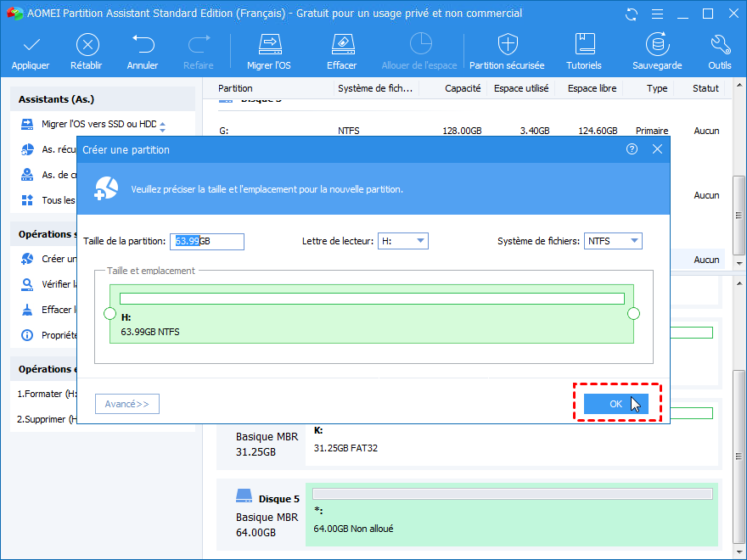This screenshot has width=747, height=560.
Task: Close the Créer une partition dialog
Action: click(657, 149)
